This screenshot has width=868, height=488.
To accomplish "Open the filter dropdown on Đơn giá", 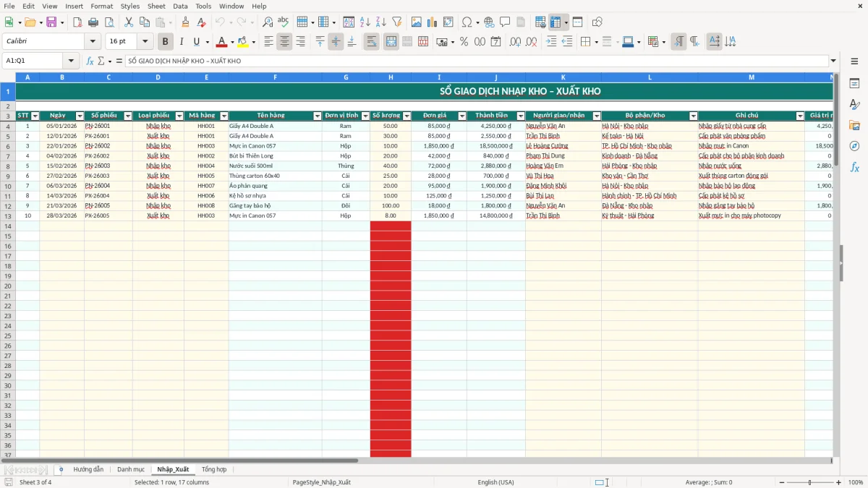I will (462, 116).
